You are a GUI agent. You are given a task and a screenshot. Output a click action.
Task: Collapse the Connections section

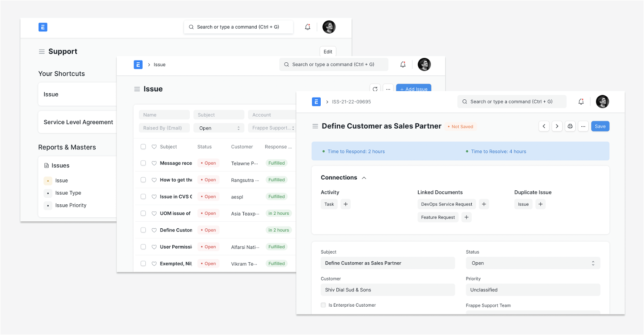point(364,177)
